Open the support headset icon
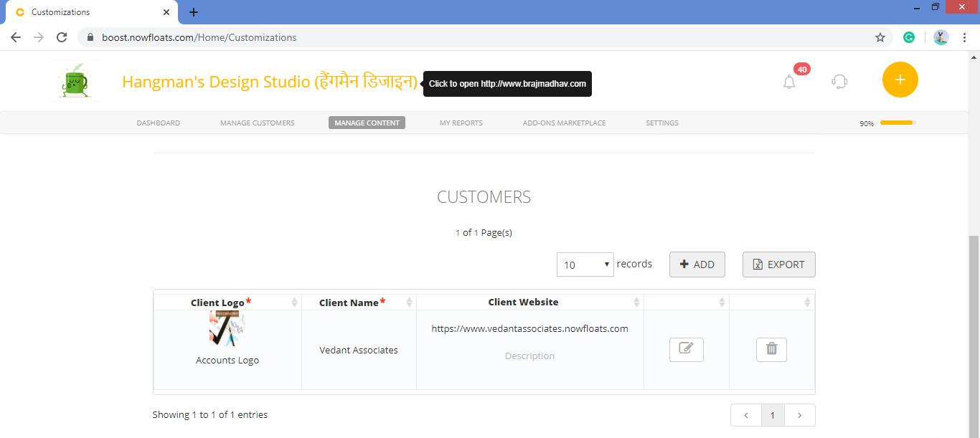The width and height of the screenshot is (980, 438). pos(839,81)
